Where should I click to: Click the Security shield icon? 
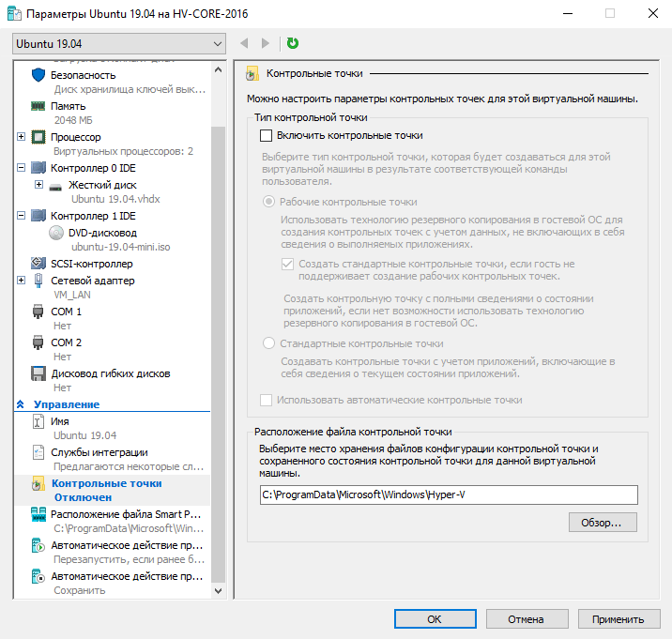click(38, 75)
